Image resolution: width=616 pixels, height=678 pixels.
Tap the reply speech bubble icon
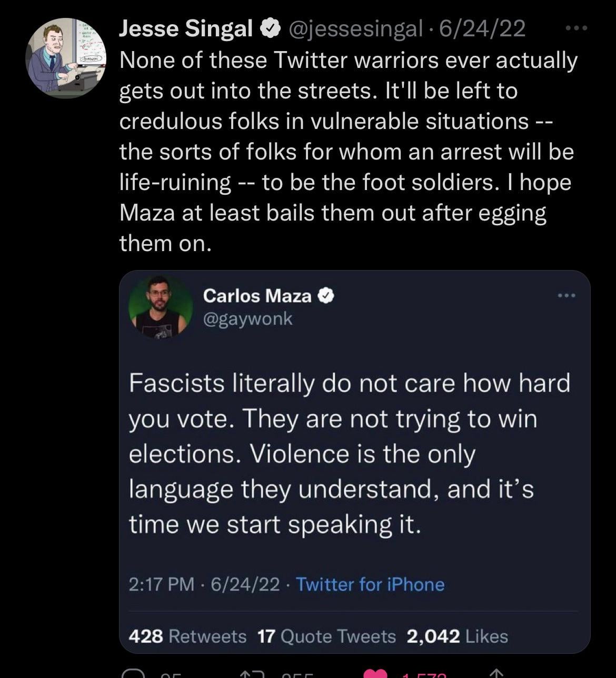[x=131, y=673]
